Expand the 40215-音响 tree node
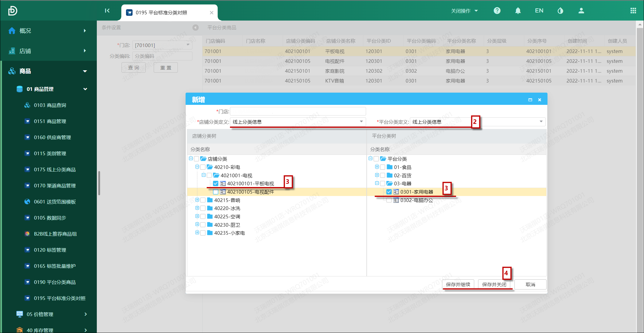Image resolution: width=644 pixels, height=333 pixels. tap(197, 200)
